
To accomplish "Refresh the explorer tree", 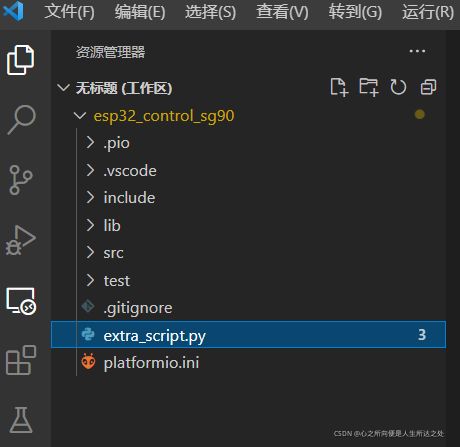I will tap(398, 87).
